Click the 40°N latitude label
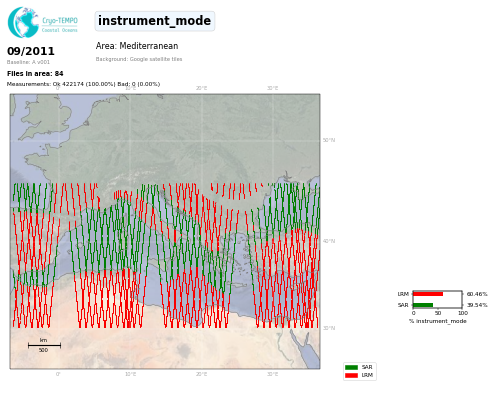The height and width of the screenshot is (410, 492). tap(329, 241)
